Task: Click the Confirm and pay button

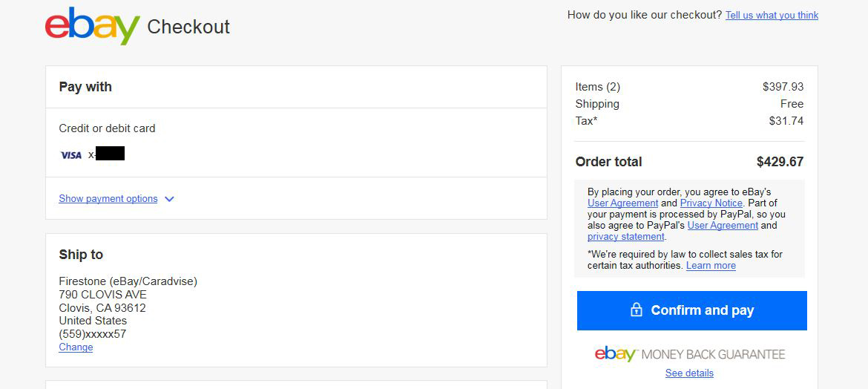Action: pos(692,310)
